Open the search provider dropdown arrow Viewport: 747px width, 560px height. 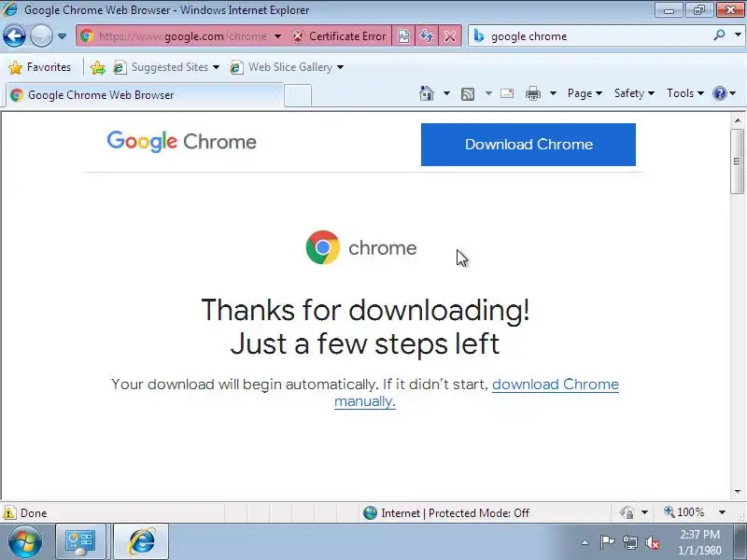738,35
